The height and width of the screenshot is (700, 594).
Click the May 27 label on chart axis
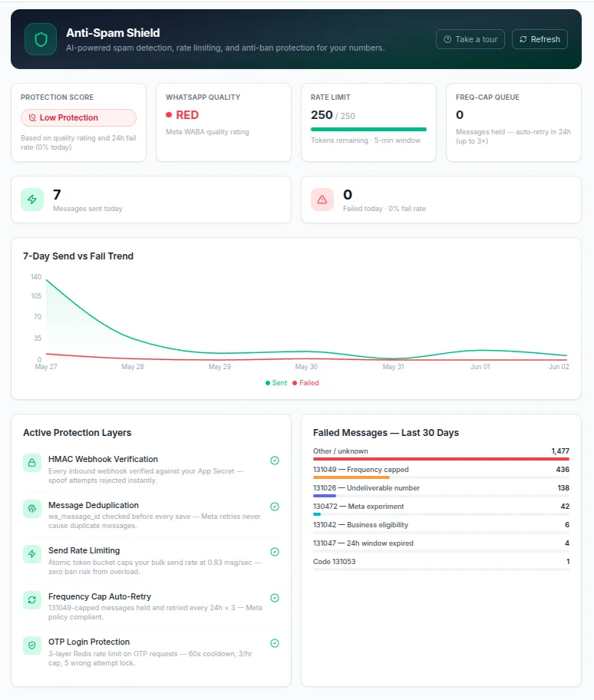coord(46,367)
